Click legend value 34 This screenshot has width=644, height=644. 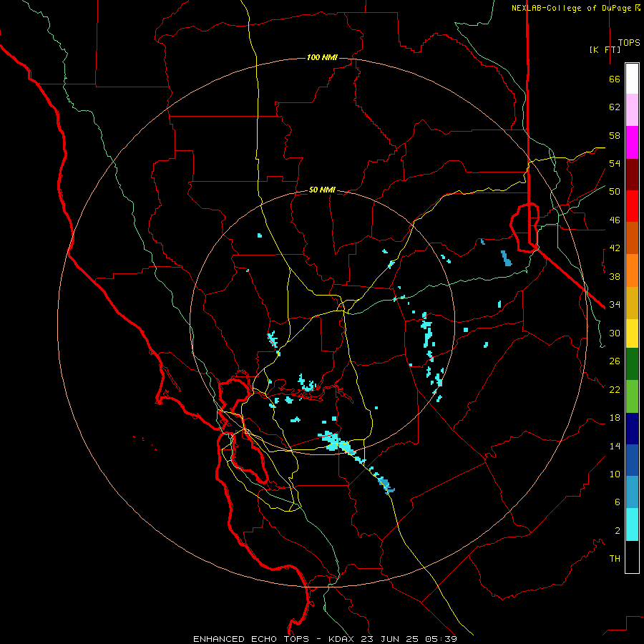(615, 305)
